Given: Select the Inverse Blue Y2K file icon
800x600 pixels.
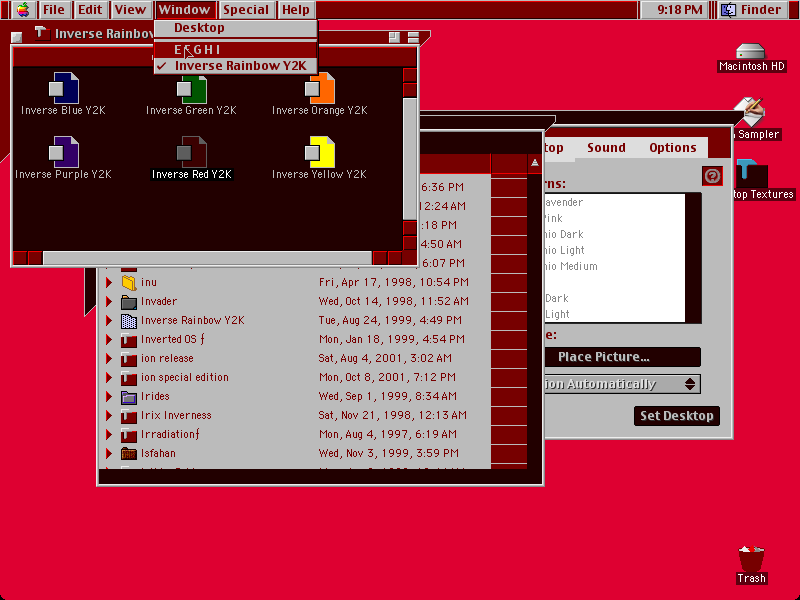Looking at the screenshot, I should tap(64, 88).
